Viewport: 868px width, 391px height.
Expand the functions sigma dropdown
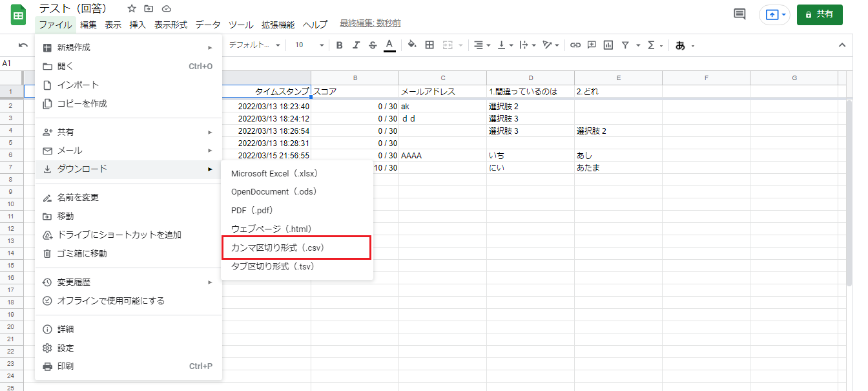(x=655, y=45)
